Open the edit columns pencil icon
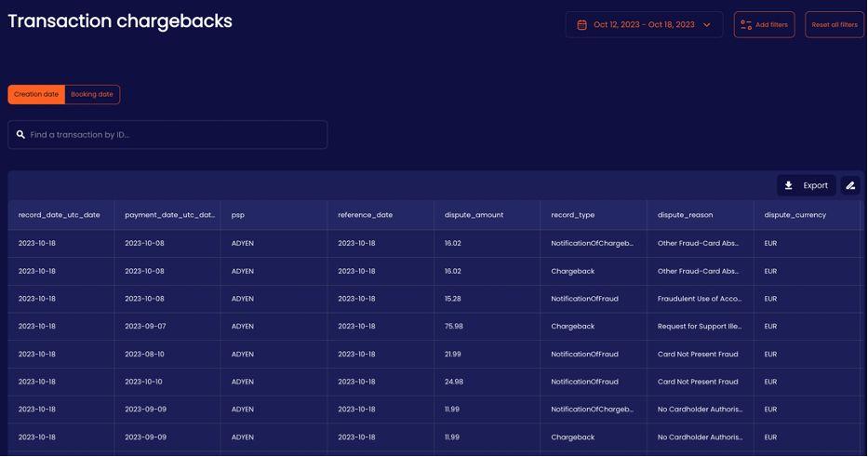The width and height of the screenshot is (868, 457). coord(850,185)
